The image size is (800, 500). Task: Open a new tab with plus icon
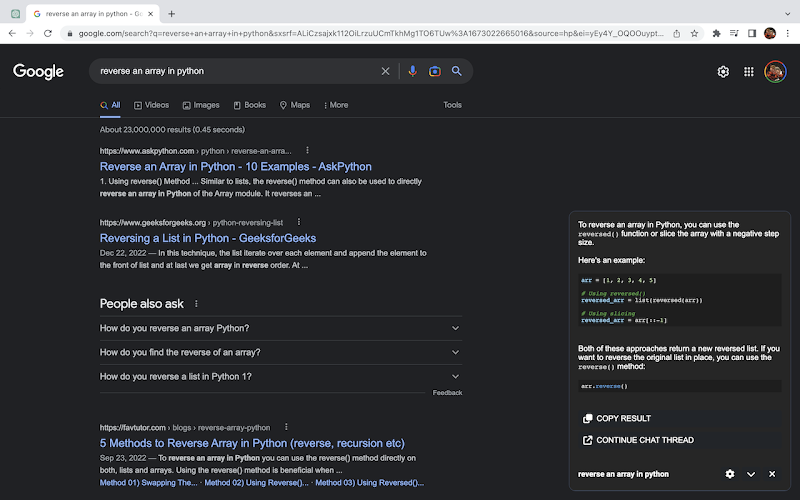pos(171,14)
